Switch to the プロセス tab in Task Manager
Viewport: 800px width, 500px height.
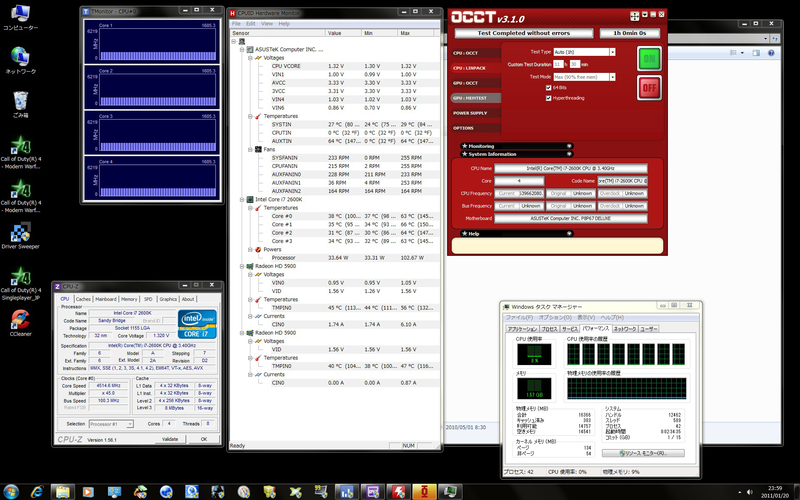pos(549,329)
